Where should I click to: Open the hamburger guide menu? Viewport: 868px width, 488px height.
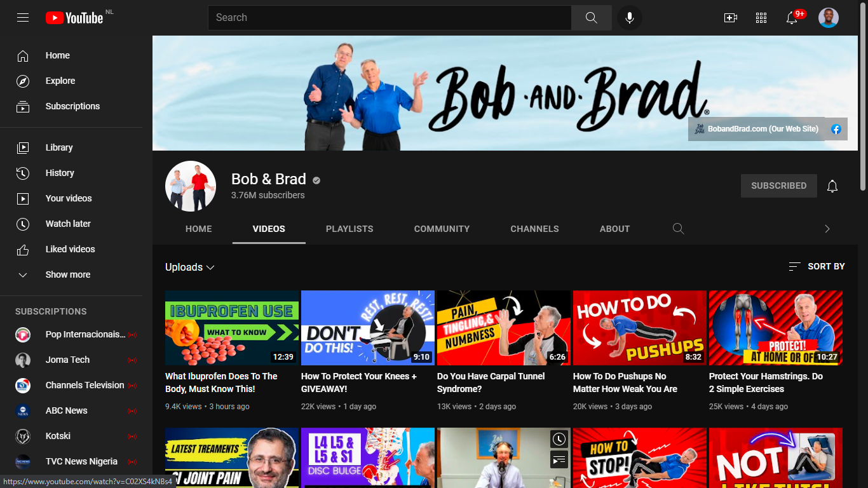23,18
